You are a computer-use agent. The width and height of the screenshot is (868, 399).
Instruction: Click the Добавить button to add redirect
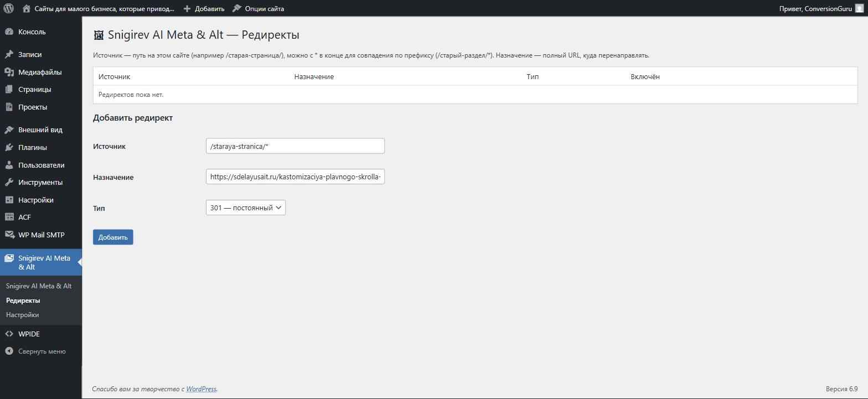pyautogui.click(x=113, y=237)
